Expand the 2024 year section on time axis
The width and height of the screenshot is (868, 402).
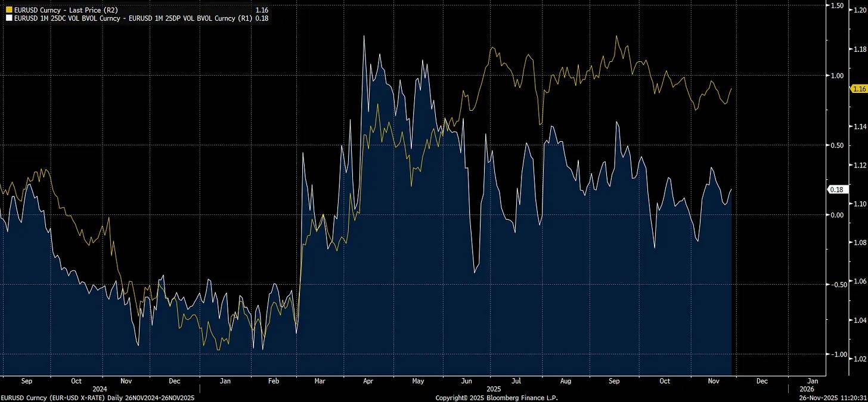click(100, 388)
